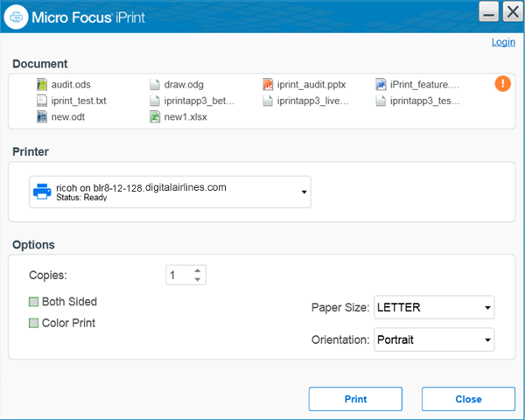Open the Orientation dropdown
This screenshot has width=525, height=420.
point(486,339)
